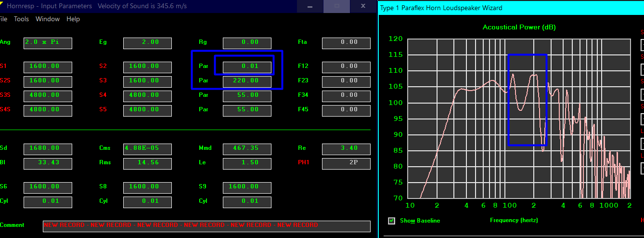Click the F34 value field
This screenshot has width=644, height=238.
(346, 96)
